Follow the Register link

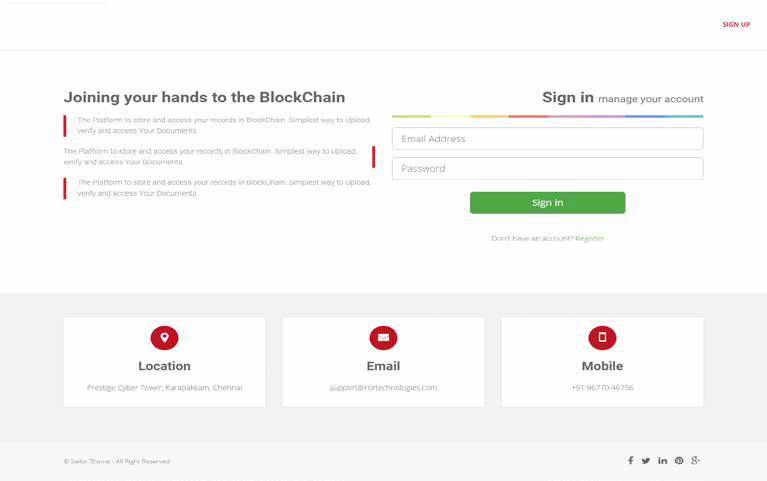589,238
